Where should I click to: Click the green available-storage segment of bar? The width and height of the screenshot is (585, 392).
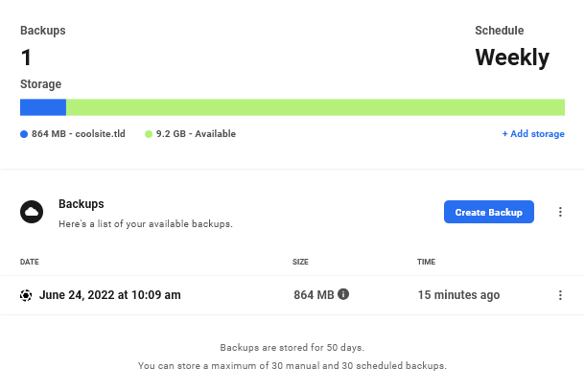[x=316, y=107]
